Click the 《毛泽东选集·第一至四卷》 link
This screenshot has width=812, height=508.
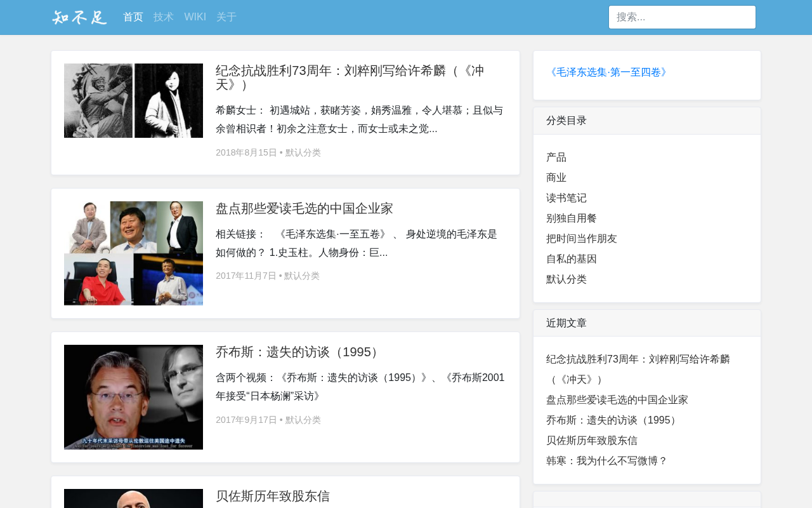click(608, 72)
